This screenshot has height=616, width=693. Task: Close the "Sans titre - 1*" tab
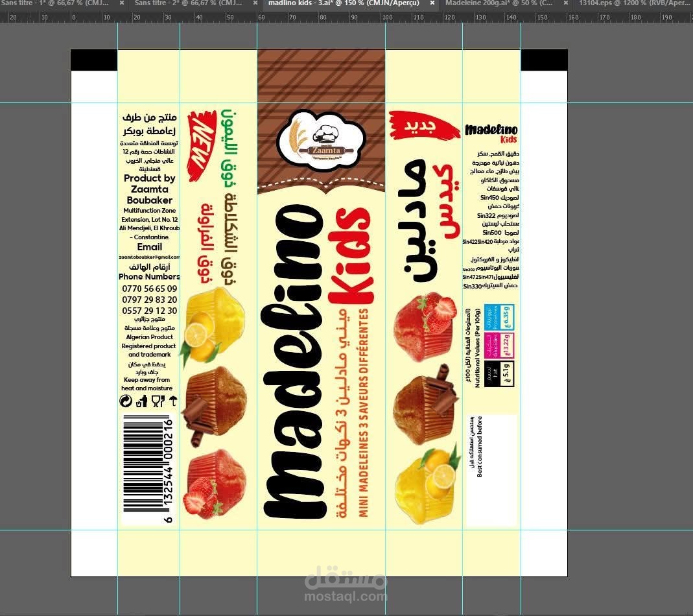[x=122, y=3]
